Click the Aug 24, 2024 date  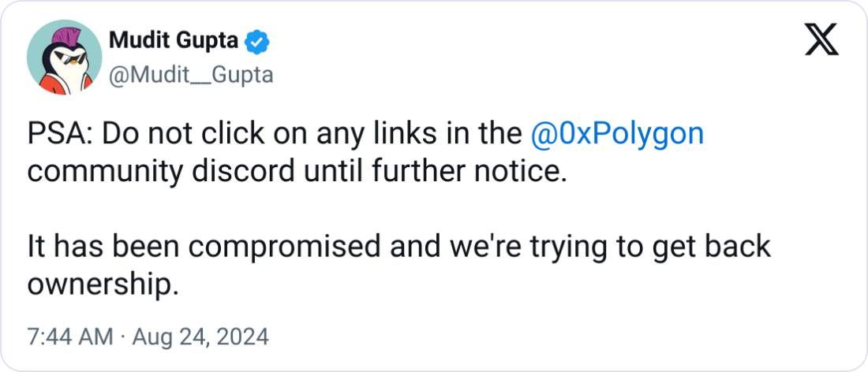(x=200, y=337)
